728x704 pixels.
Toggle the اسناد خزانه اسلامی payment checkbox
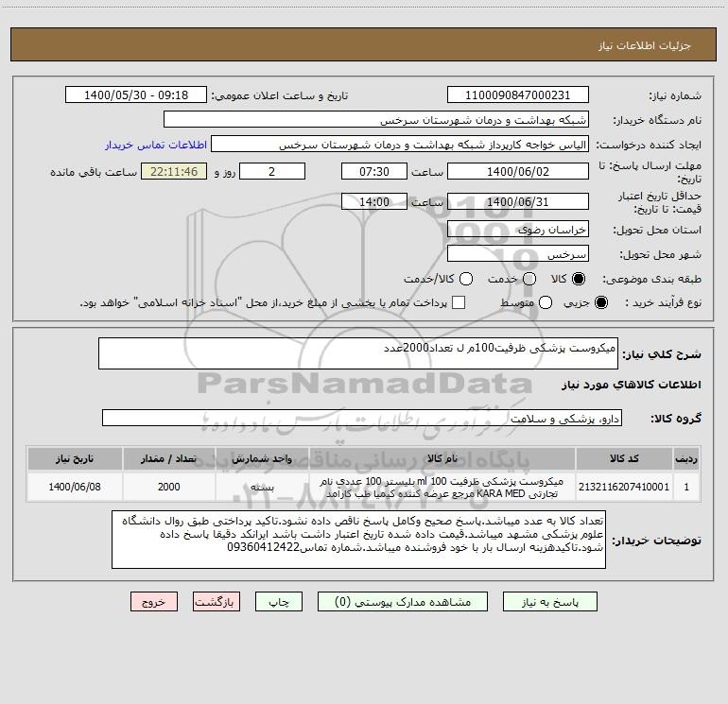coord(459,302)
